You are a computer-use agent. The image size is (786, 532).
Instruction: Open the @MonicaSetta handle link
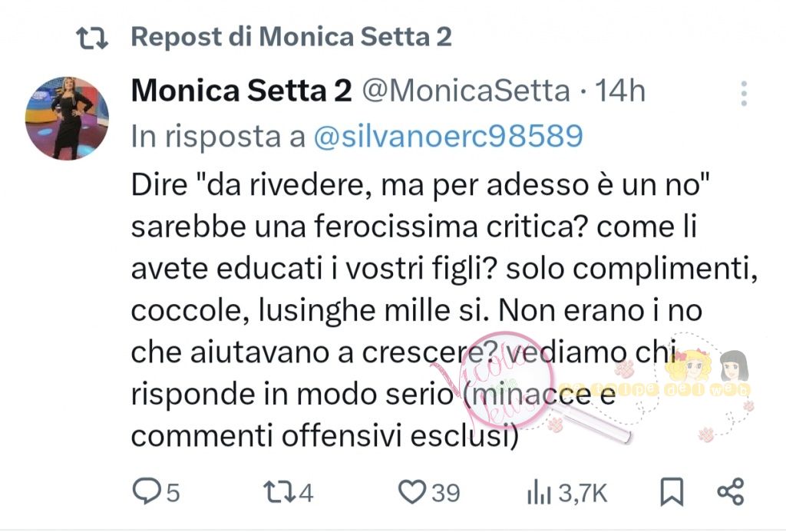click(465, 92)
